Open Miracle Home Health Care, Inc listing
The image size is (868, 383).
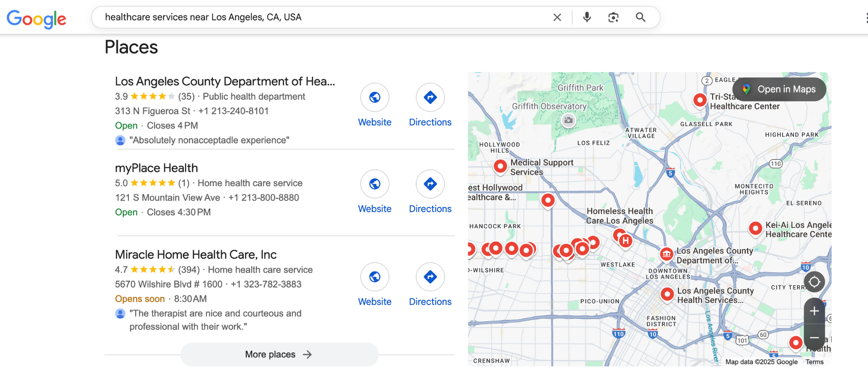pos(196,255)
